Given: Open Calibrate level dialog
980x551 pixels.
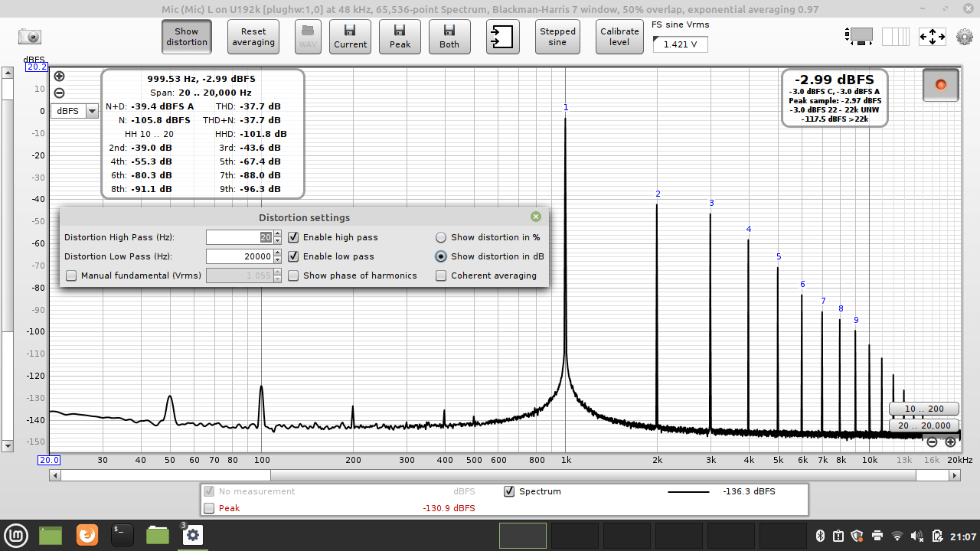Looking at the screenshot, I should (x=619, y=37).
